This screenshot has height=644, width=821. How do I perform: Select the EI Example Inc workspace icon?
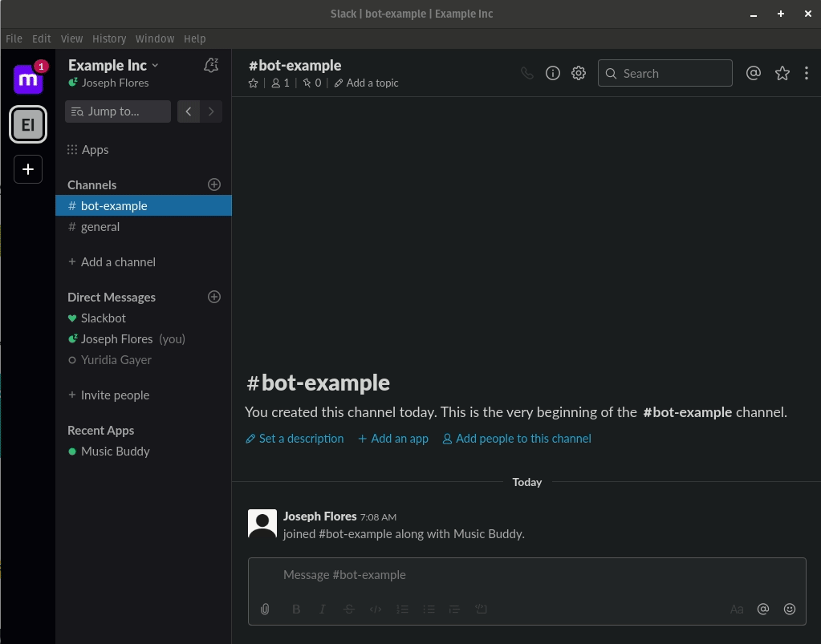tap(28, 124)
